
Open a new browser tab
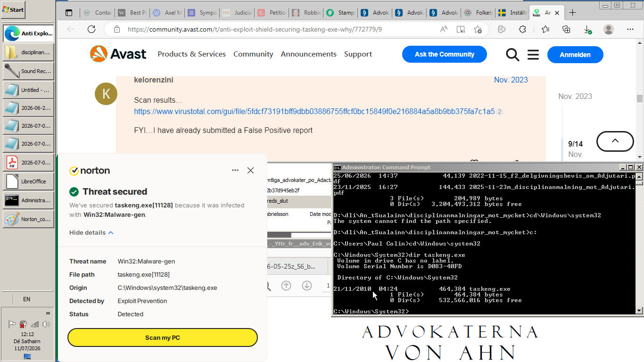[x=573, y=13]
